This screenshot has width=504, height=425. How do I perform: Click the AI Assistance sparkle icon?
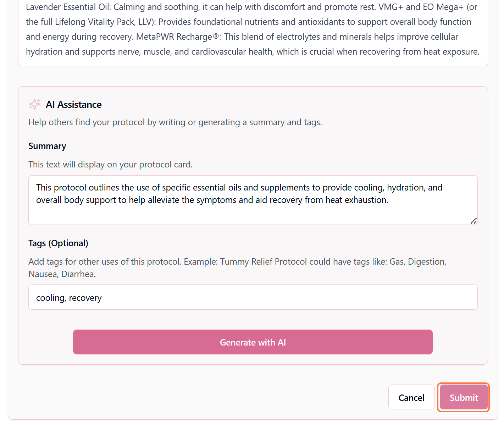click(x=34, y=104)
